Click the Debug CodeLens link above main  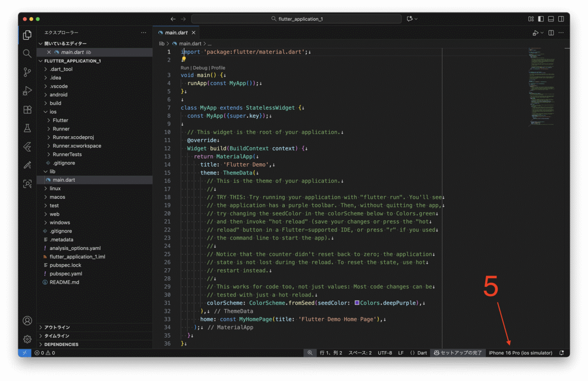tap(201, 68)
